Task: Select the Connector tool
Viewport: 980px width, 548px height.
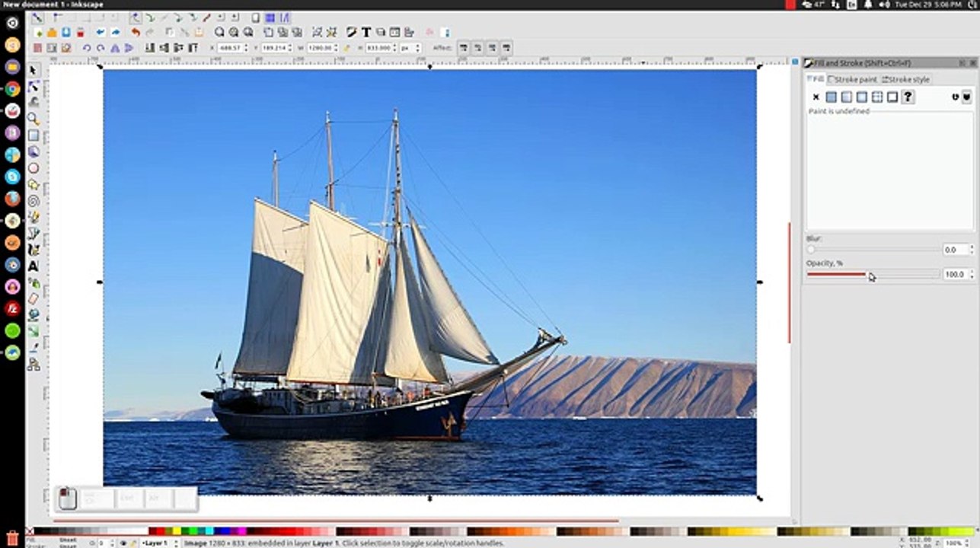Action: 34,365
